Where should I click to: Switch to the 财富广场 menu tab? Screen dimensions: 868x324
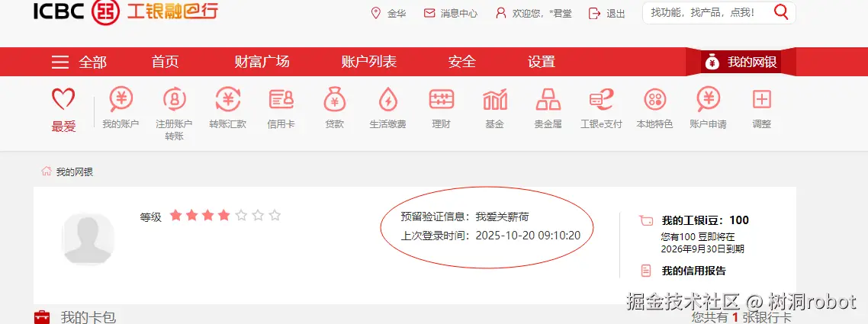point(262,62)
